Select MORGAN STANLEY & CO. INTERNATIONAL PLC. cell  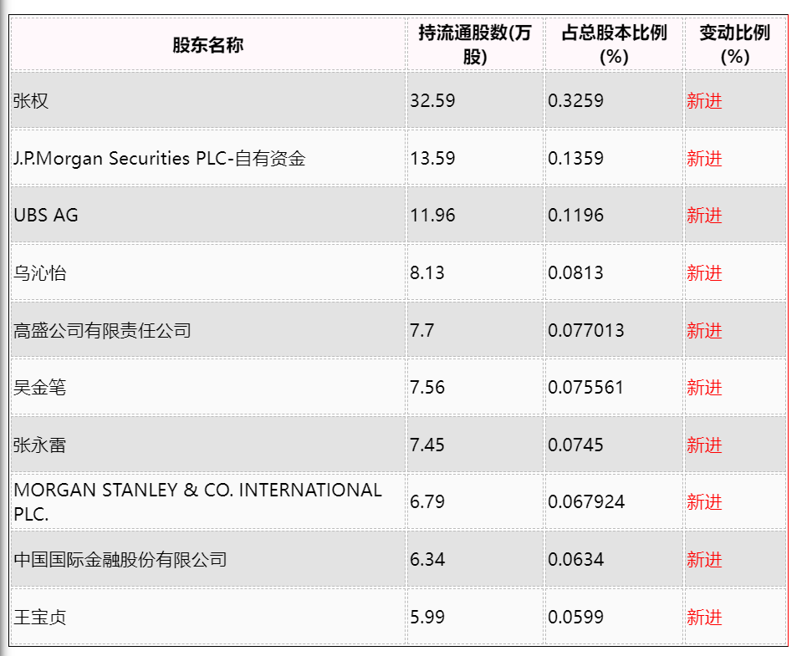pos(198,502)
